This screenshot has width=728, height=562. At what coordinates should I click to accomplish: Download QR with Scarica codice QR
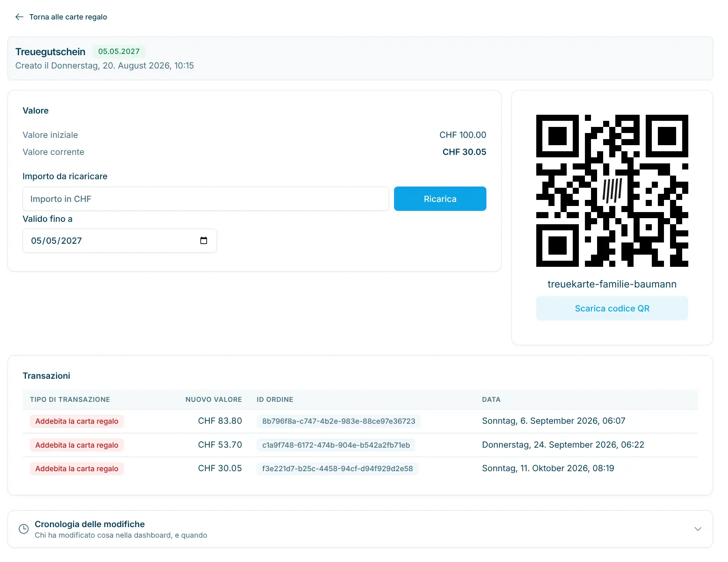point(612,308)
